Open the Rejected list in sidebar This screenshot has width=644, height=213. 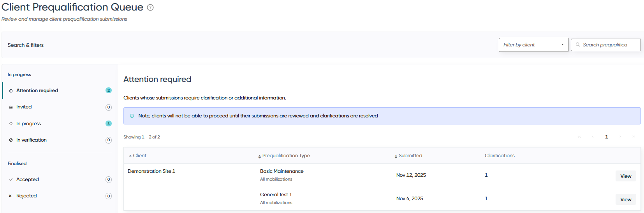pyautogui.click(x=60, y=196)
